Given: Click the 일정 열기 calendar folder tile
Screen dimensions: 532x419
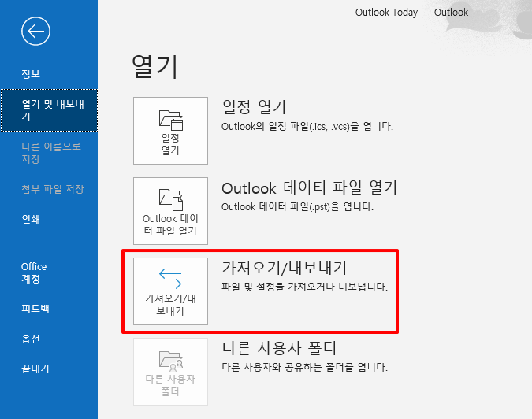Looking at the screenshot, I should (170, 131).
